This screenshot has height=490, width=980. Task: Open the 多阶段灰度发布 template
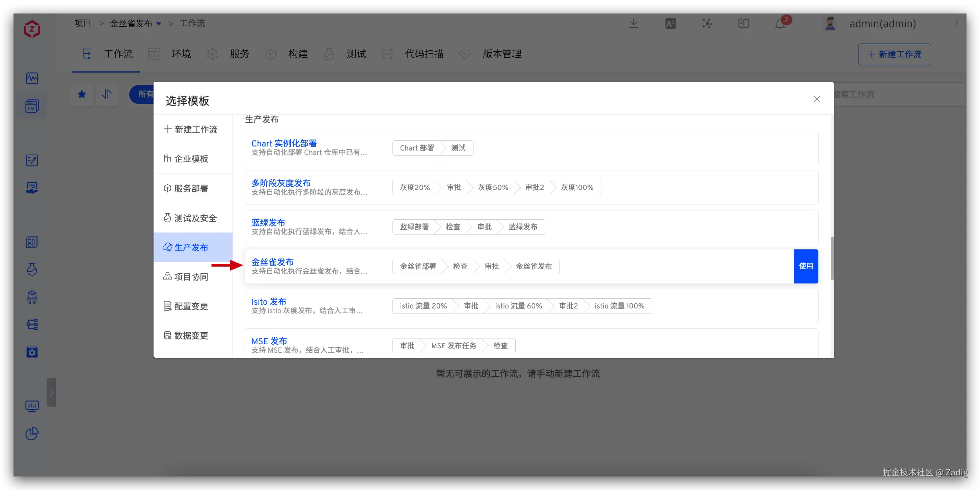point(281,183)
